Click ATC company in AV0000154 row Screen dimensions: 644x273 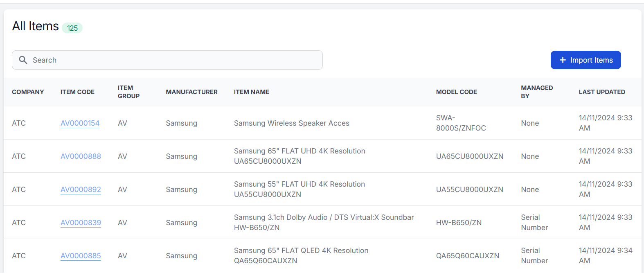click(19, 123)
